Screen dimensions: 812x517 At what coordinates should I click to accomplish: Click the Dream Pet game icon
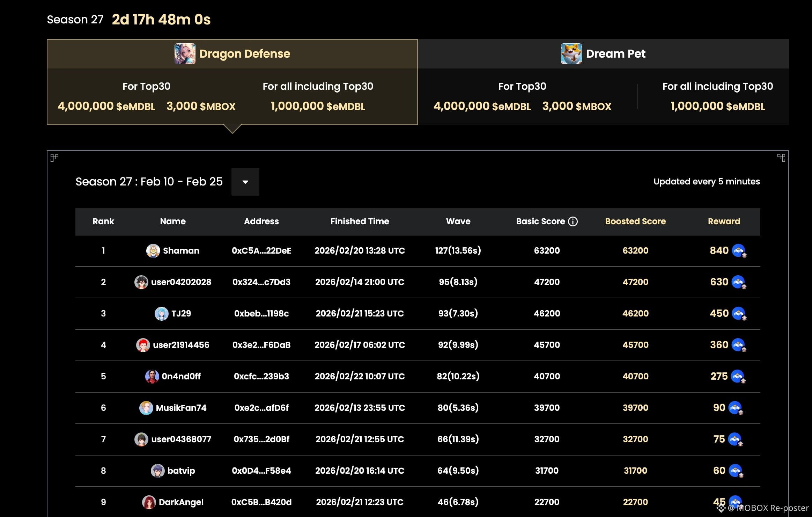point(571,54)
